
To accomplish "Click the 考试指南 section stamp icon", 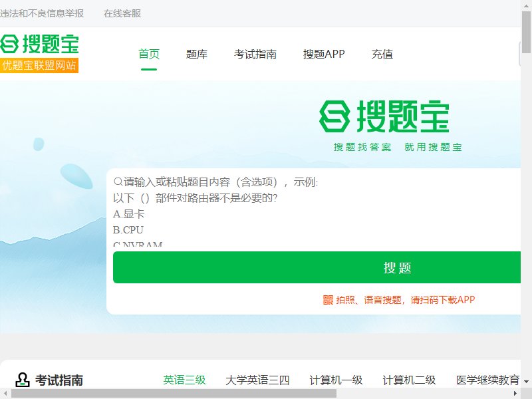I will [23, 380].
